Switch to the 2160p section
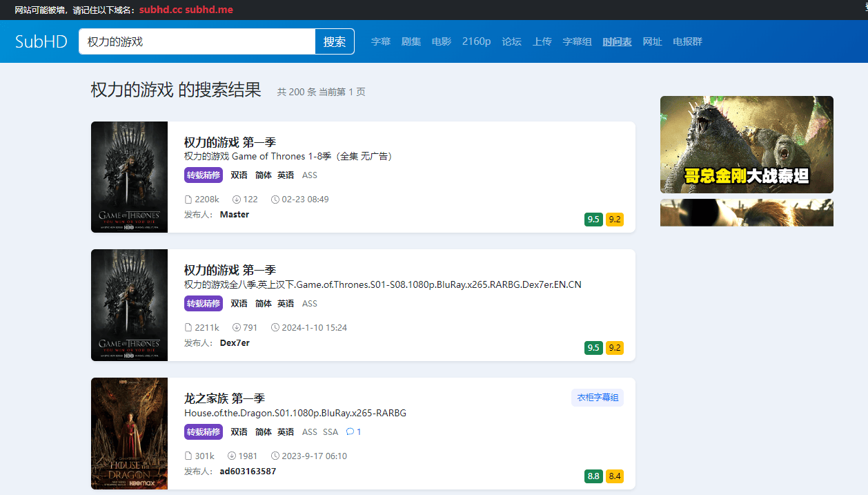 point(476,41)
